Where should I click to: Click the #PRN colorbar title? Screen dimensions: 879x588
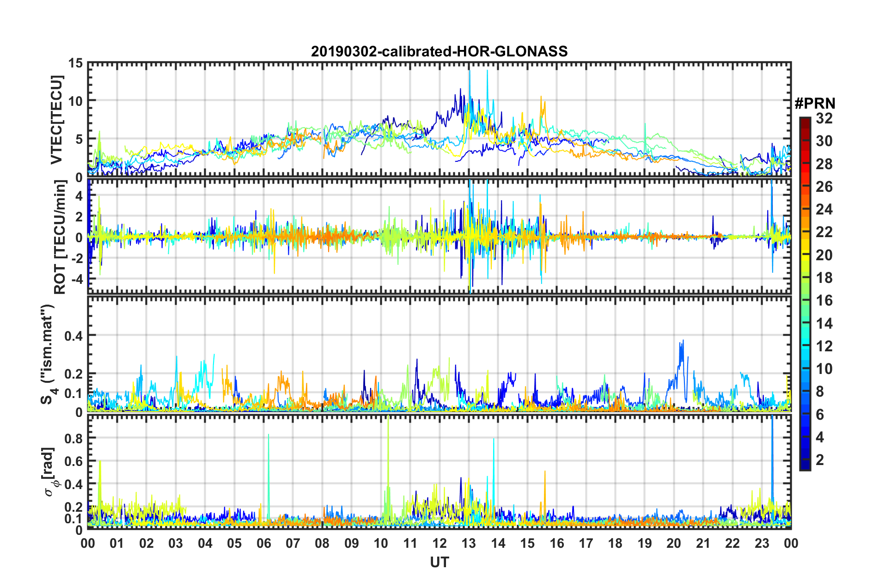point(815,103)
